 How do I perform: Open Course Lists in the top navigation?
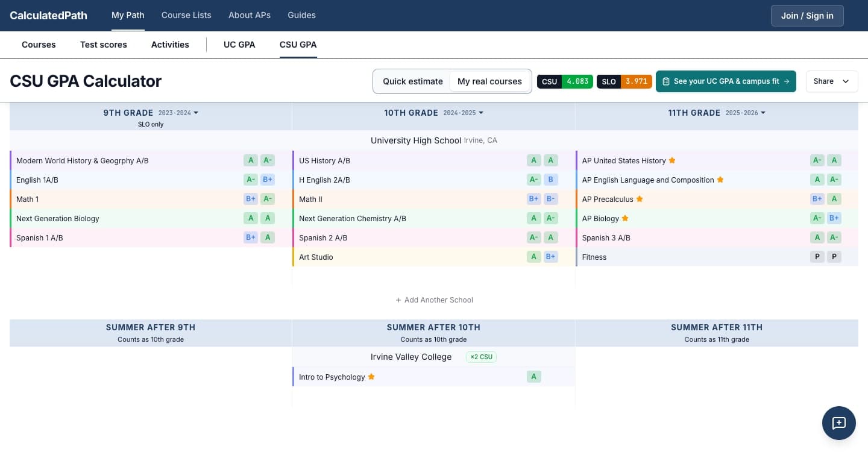pyautogui.click(x=186, y=15)
